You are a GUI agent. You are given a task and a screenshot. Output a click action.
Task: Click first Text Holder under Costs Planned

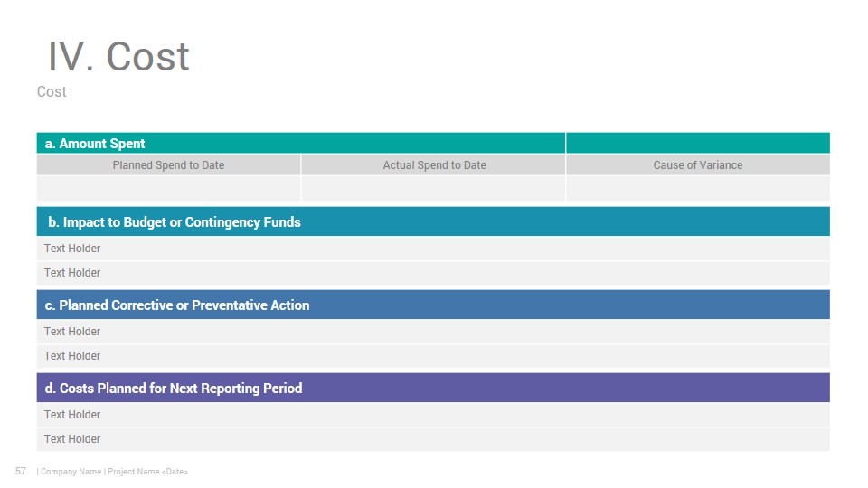point(433,415)
